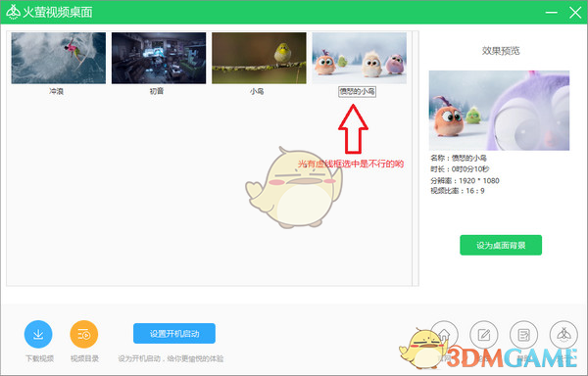Screen dimensions: 588x376
Task: Open the official website home icon
Action: (x=444, y=335)
